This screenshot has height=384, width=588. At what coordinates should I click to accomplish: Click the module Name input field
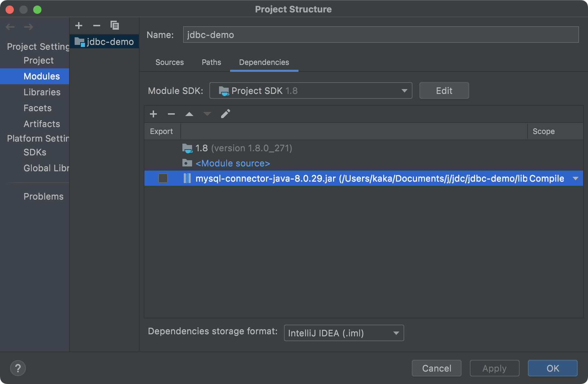(380, 35)
